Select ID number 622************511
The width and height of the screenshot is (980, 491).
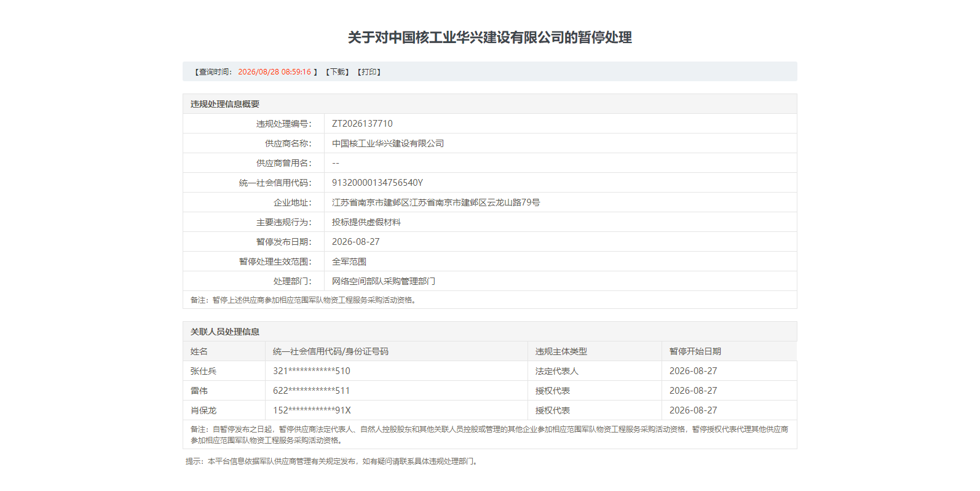(312, 391)
